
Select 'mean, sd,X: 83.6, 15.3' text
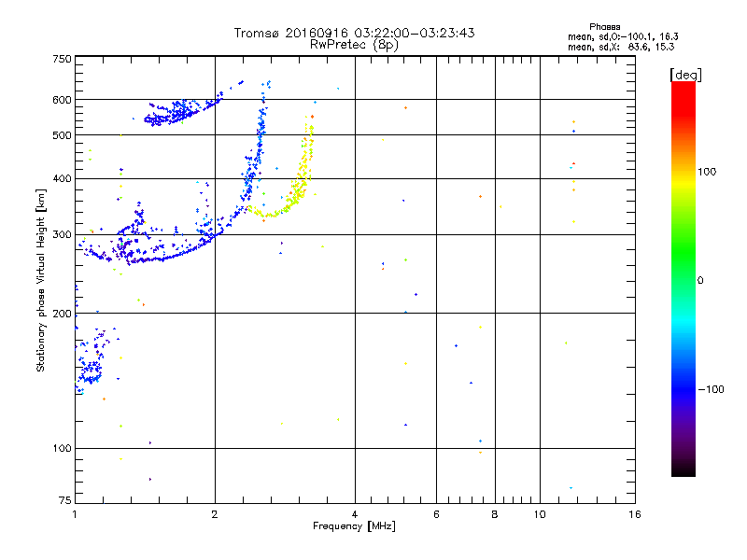pos(621,47)
